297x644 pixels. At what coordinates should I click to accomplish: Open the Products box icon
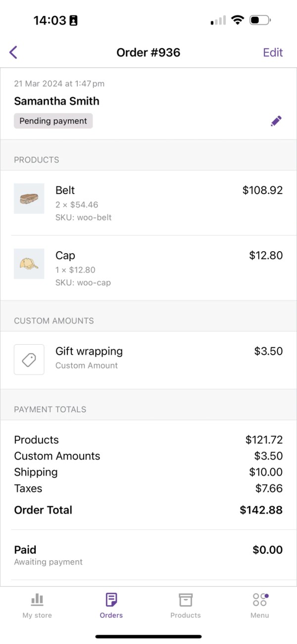(x=186, y=600)
